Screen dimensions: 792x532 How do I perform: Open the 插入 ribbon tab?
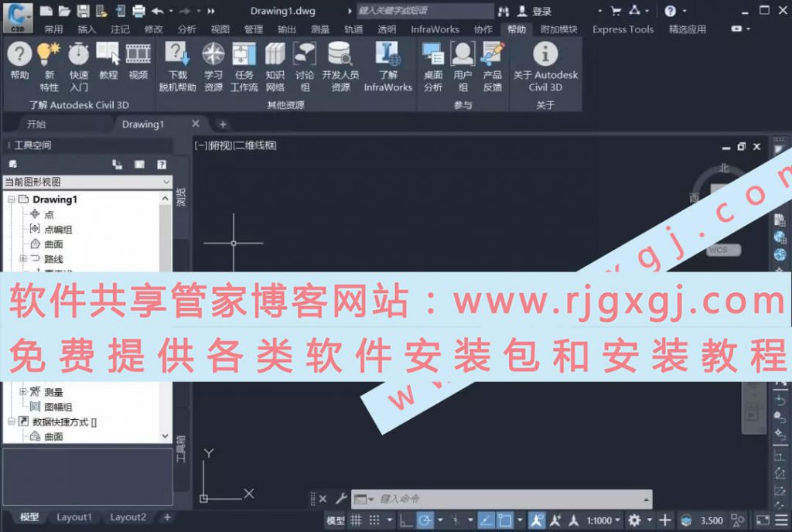(87, 29)
